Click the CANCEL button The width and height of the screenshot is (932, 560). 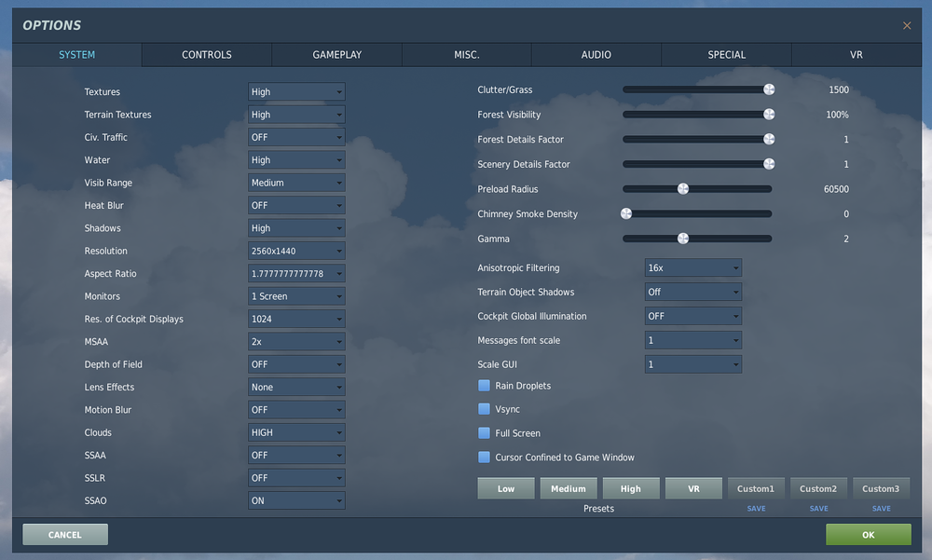pyautogui.click(x=65, y=535)
